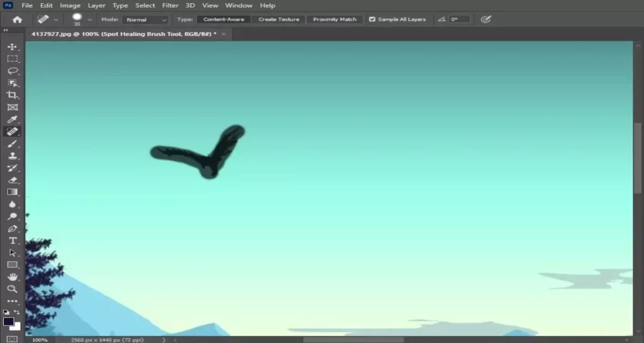The height and width of the screenshot is (343, 644).
Task: Swap foreground and background colors
Action: point(17,313)
